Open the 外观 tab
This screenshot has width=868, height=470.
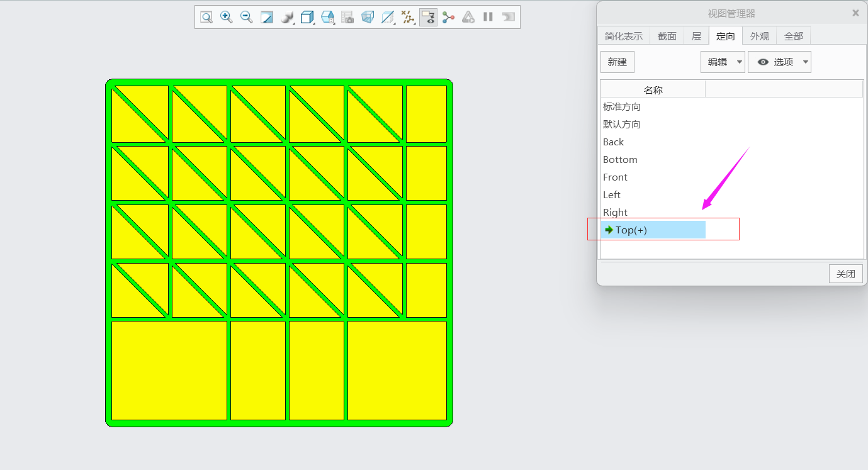pyautogui.click(x=760, y=36)
